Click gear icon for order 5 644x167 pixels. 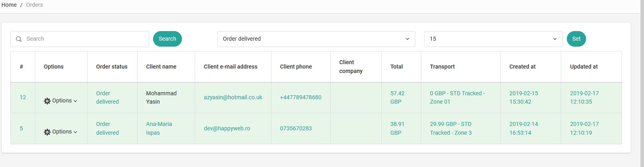47,132
